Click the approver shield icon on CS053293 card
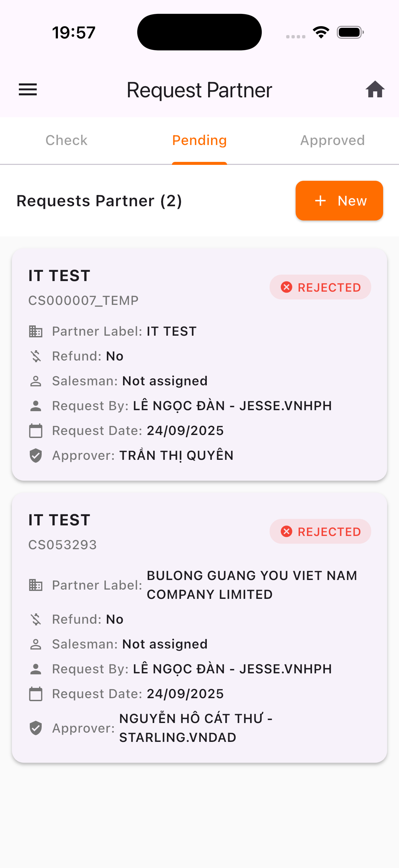Viewport: 399px width, 868px height. pos(35,728)
